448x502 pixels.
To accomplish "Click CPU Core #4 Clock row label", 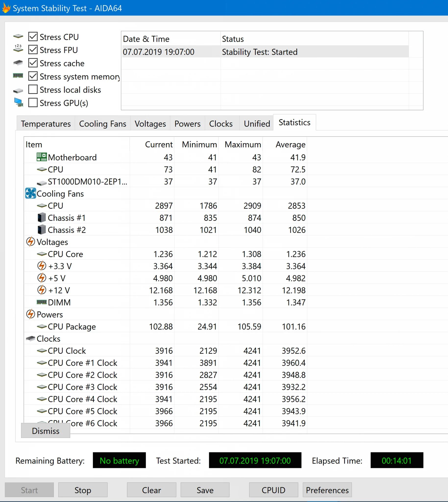I will click(83, 399).
